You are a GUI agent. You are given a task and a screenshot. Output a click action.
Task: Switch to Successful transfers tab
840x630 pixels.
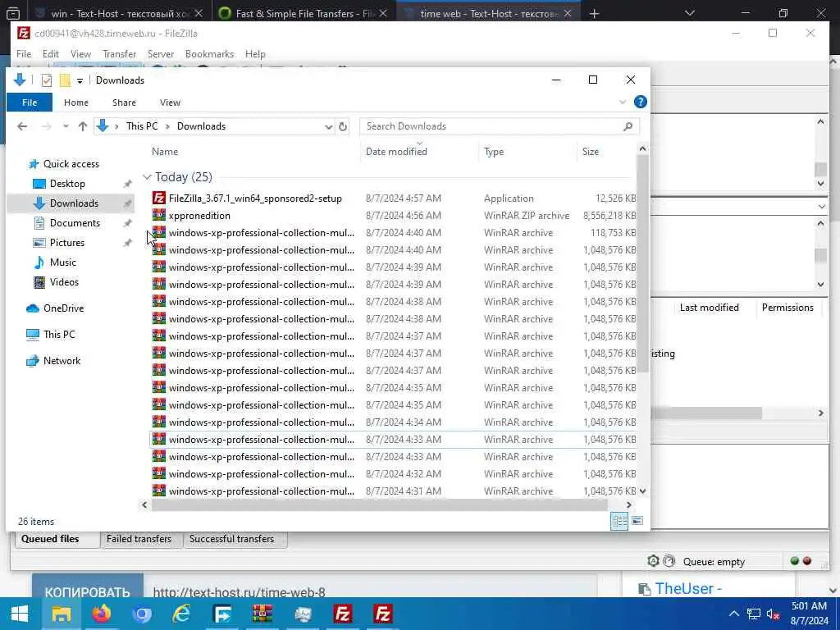tap(231, 540)
